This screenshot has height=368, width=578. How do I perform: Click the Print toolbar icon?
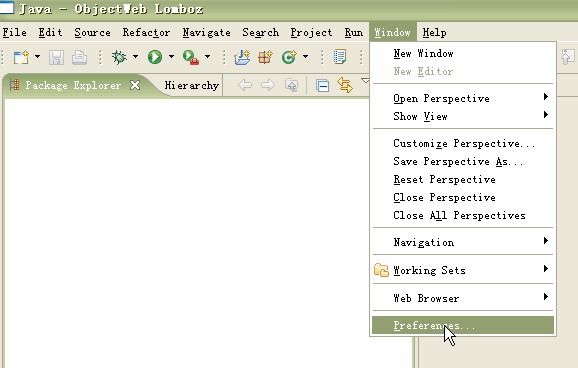(79, 57)
